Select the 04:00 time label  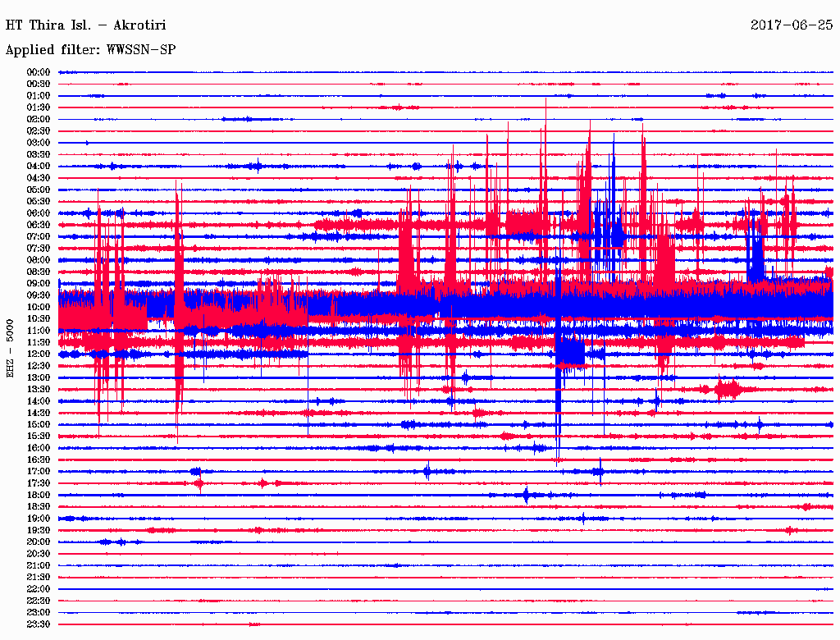tap(38, 167)
